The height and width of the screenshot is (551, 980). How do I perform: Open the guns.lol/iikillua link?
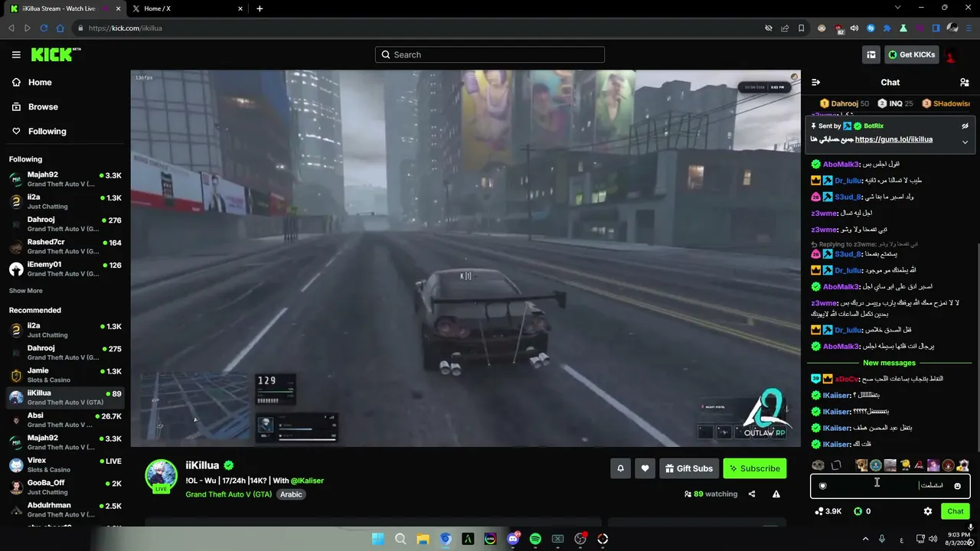893,140
